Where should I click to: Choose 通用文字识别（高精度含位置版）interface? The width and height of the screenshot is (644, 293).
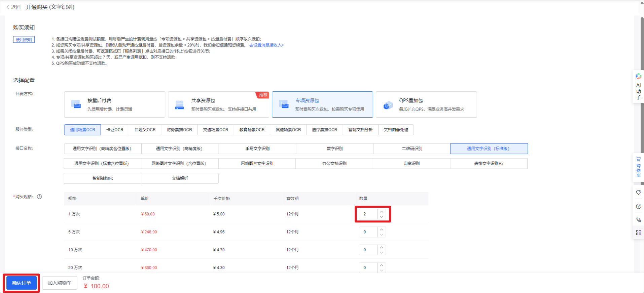[103, 149]
